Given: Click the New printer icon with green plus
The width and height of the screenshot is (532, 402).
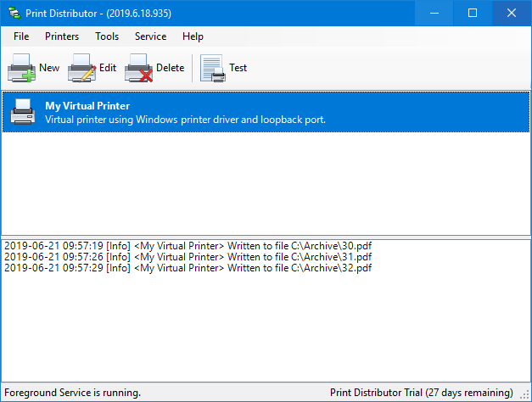Looking at the screenshot, I should (22, 68).
